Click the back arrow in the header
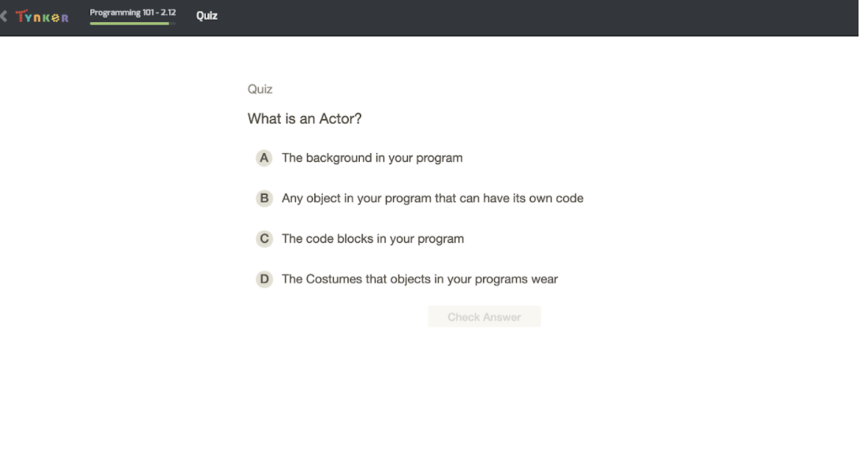 pos(3,16)
